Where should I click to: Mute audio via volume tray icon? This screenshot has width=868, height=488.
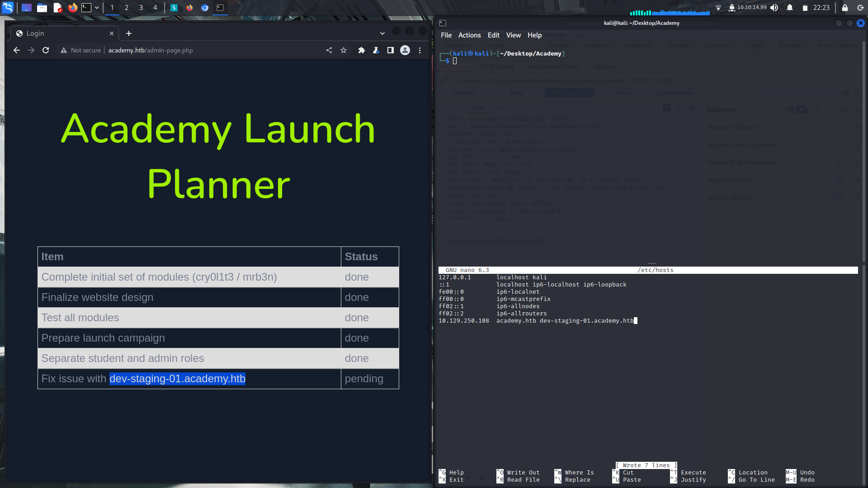[774, 8]
